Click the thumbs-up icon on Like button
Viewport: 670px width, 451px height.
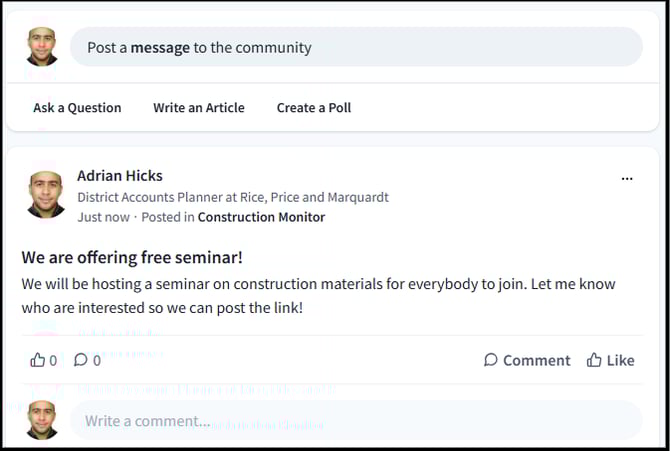pos(594,360)
